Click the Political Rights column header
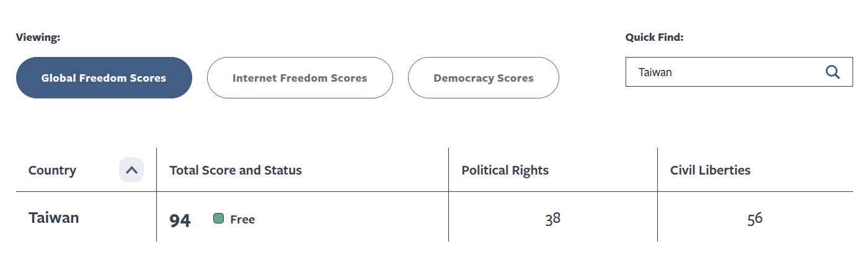 505,170
